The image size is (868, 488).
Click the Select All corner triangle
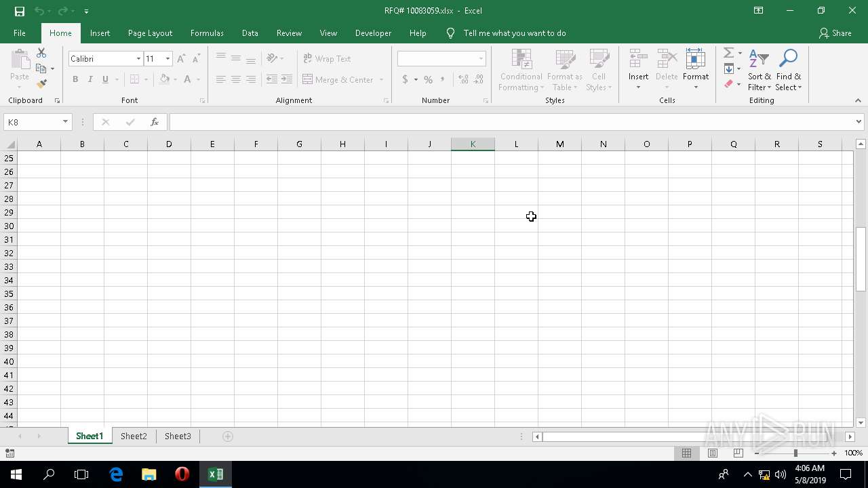click(x=10, y=144)
